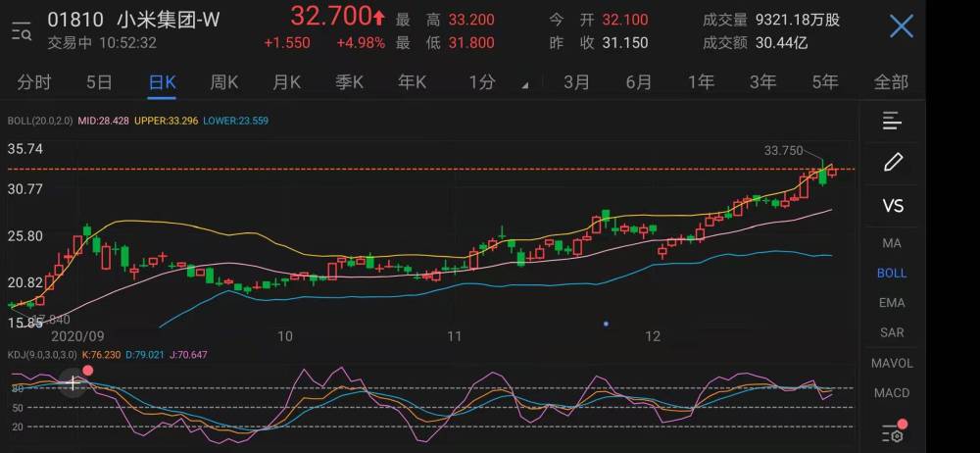
Task: Show MAVOL sub-indicator
Action: click(x=892, y=363)
